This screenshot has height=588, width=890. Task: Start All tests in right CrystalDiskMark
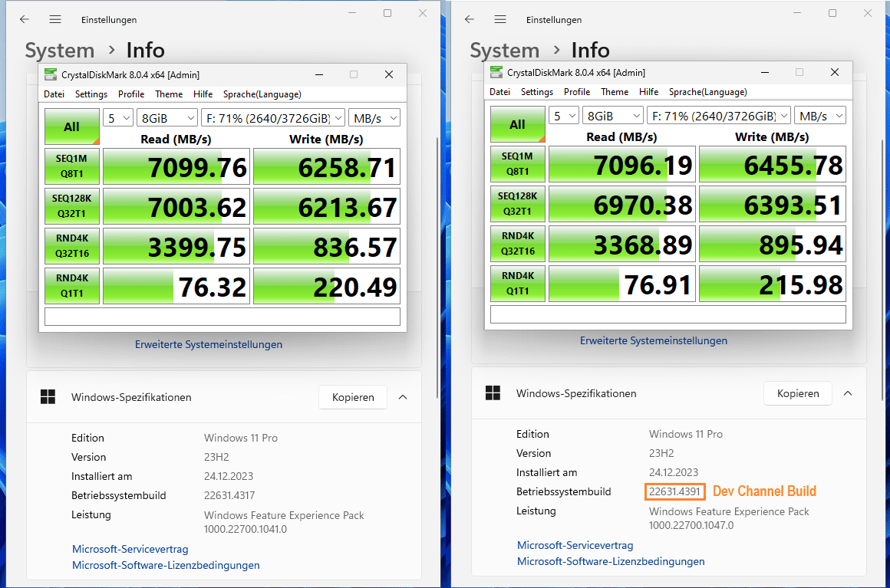tap(518, 124)
